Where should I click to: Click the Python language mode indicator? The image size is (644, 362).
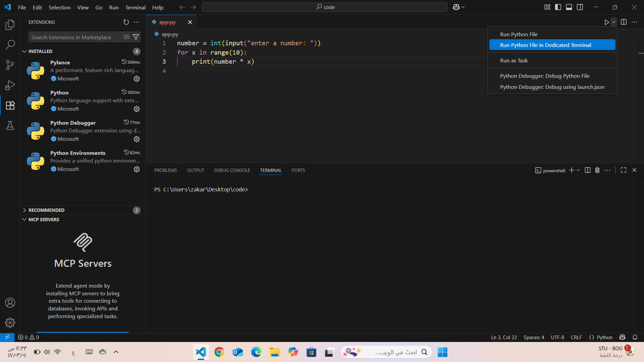[x=601, y=337]
